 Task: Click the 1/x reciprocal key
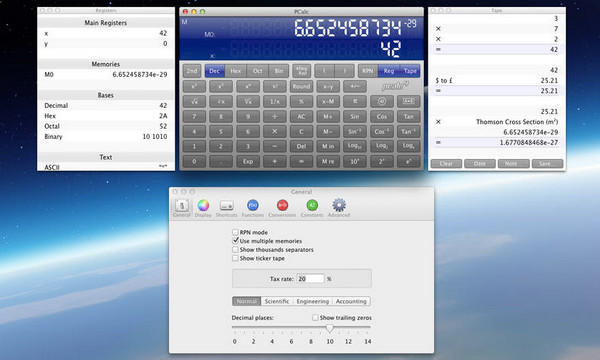click(x=274, y=101)
